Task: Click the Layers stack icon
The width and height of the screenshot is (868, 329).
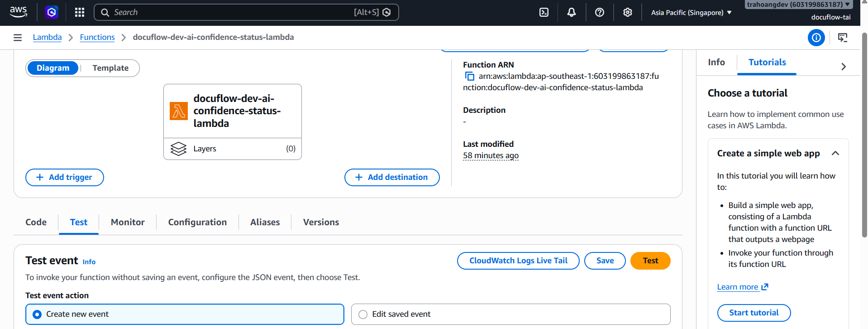Action: coord(178,149)
